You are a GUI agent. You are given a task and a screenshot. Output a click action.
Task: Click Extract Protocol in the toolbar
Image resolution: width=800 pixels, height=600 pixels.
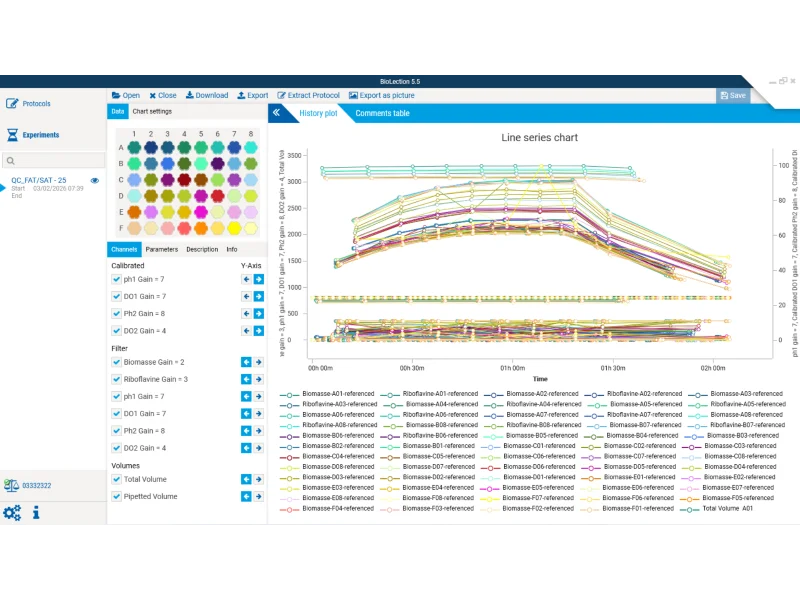[309, 95]
